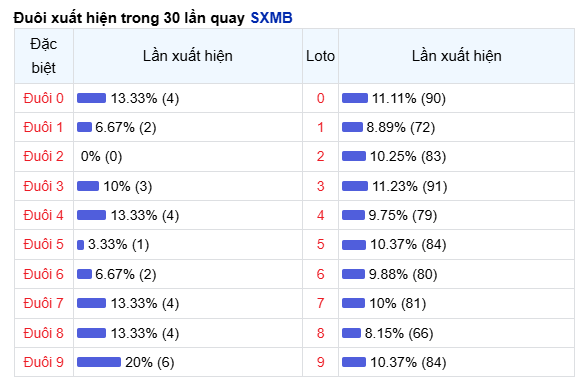Click Đuôi 6 row label

tap(44, 274)
